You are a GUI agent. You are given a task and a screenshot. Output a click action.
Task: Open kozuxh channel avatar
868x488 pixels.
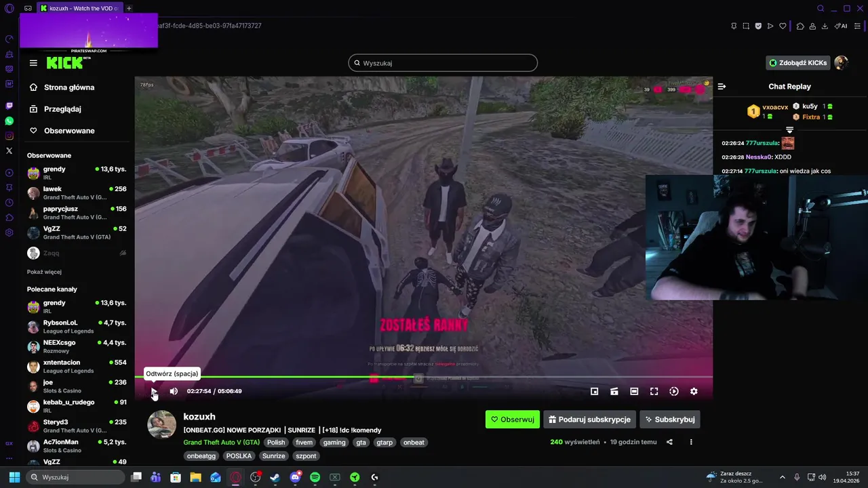coord(161,424)
